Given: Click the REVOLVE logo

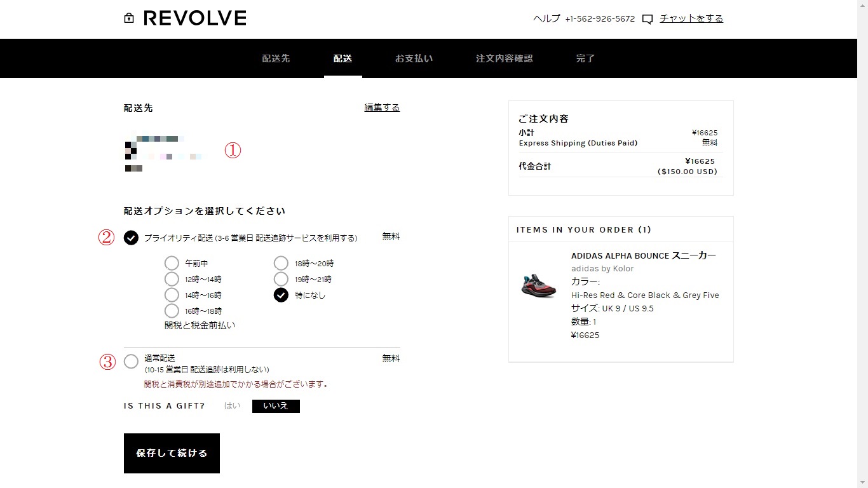Looking at the screenshot, I should (x=194, y=18).
